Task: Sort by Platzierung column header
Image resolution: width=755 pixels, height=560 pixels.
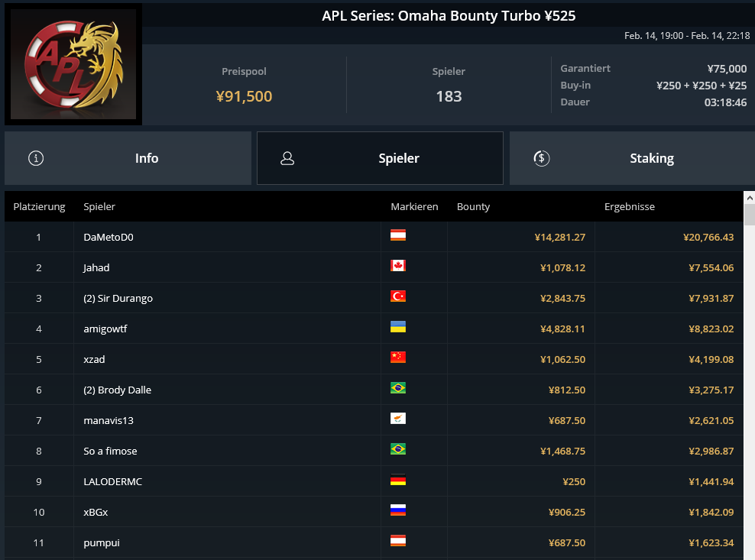Action: (x=40, y=206)
